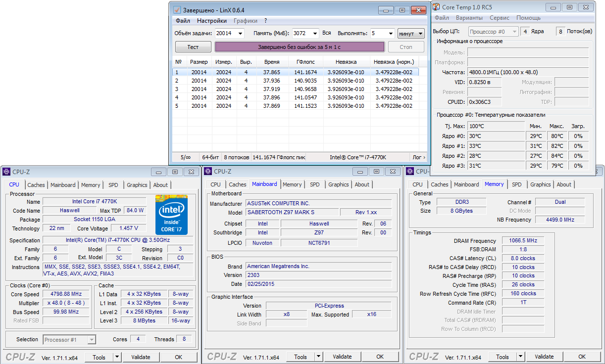The width and height of the screenshot is (605, 364).
Task: Open the Tools dropdown arrow in left CPU-Z
Action: 117,357
